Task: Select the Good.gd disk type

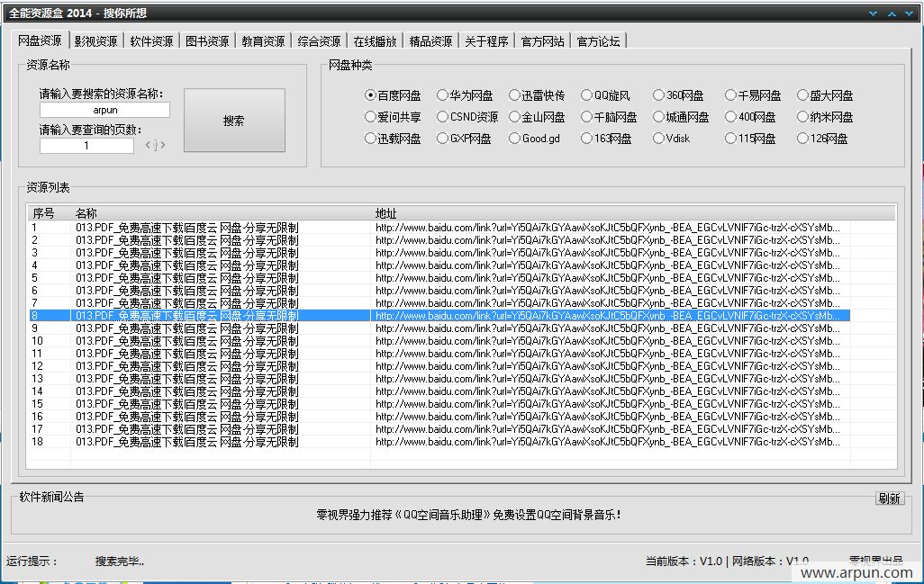Action: [x=514, y=139]
